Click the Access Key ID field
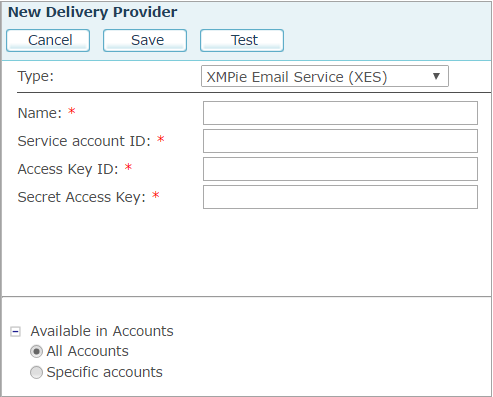Screen dimensions: 493x397 [x=340, y=169]
